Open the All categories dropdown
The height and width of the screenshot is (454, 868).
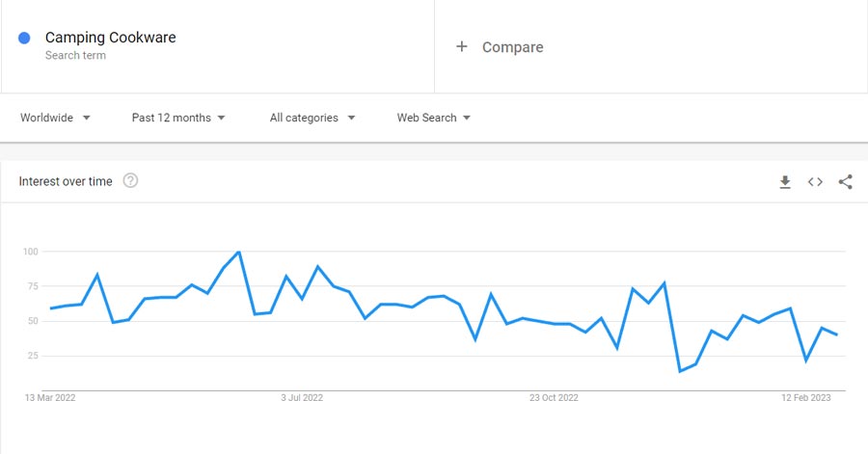coord(312,118)
